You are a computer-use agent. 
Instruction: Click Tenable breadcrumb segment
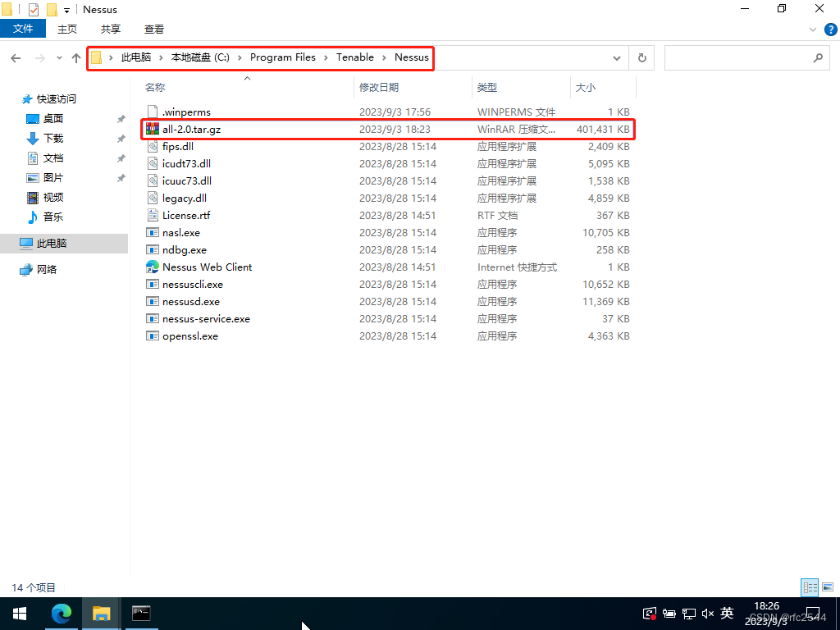(354, 57)
